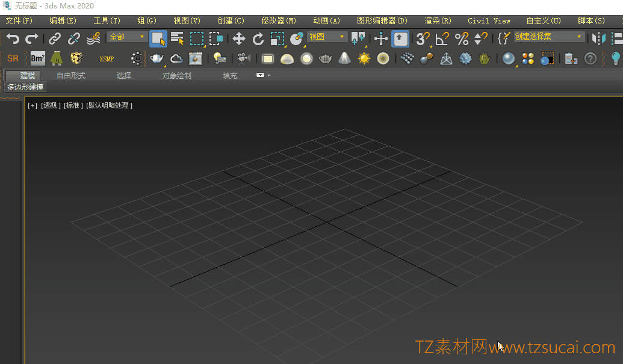The height and width of the screenshot is (364, 623).
Task: Click the teapot render setup icon
Action: click(157, 58)
